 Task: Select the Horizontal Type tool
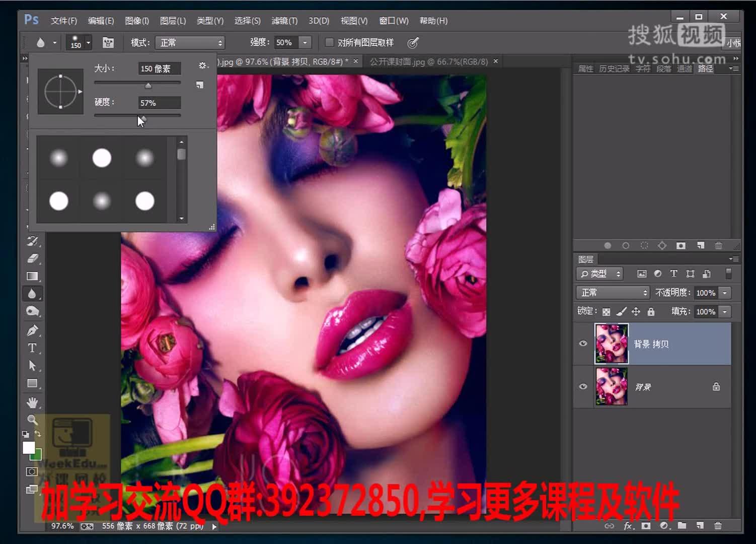pyautogui.click(x=33, y=348)
